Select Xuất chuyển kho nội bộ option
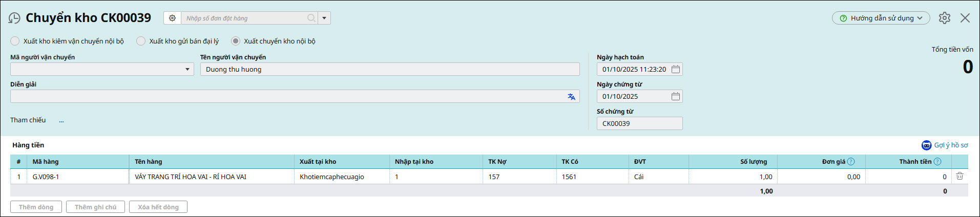Screen dimensions: 980x217 [236, 41]
